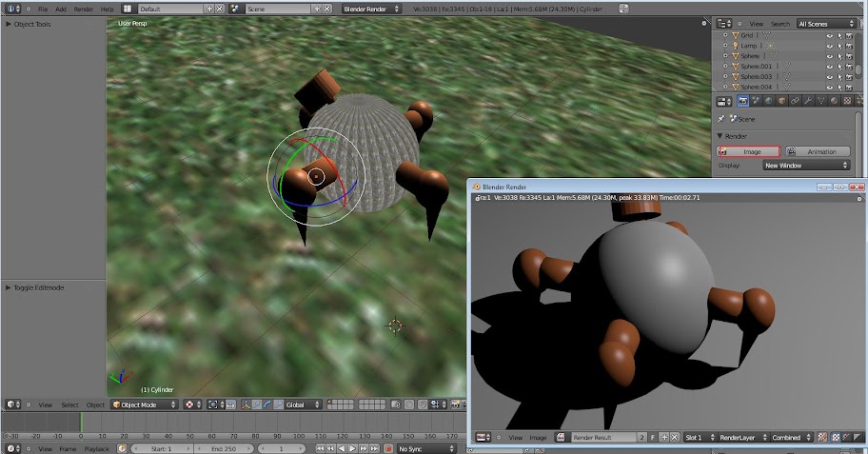Open Texture properties checker tab
The height and width of the screenshot is (454, 868).
tap(847, 101)
